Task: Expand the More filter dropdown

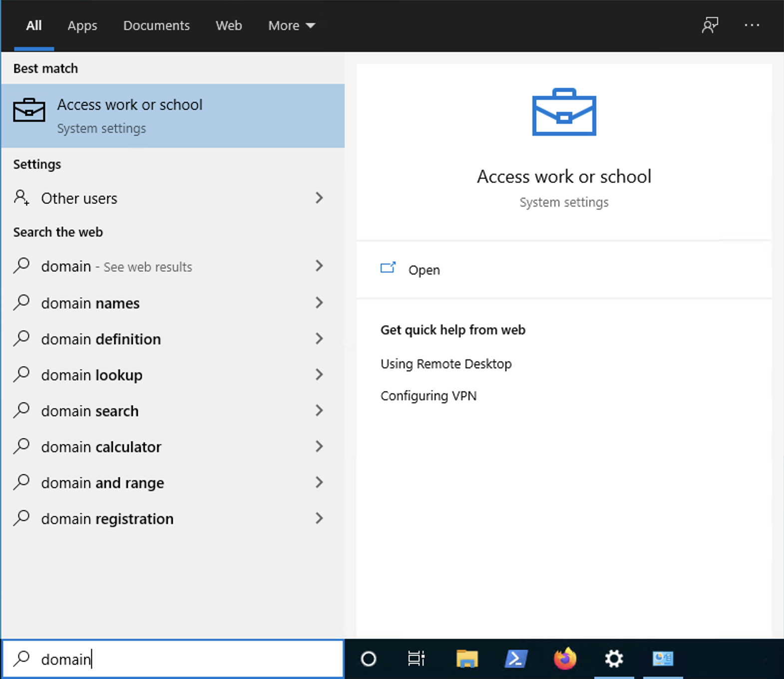Action: pyautogui.click(x=291, y=25)
